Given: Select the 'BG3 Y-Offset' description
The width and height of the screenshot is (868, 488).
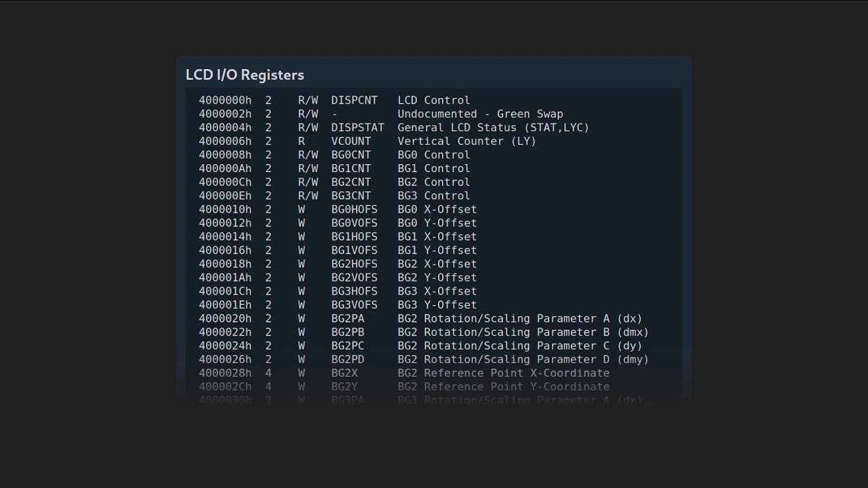Looking at the screenshot, I should 437,305.
